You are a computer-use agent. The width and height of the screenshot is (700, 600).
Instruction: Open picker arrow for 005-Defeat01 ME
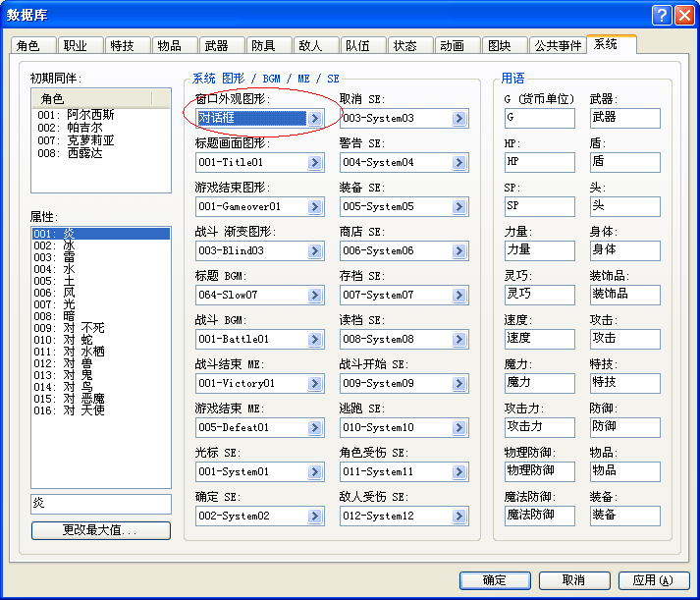[315, 427]
